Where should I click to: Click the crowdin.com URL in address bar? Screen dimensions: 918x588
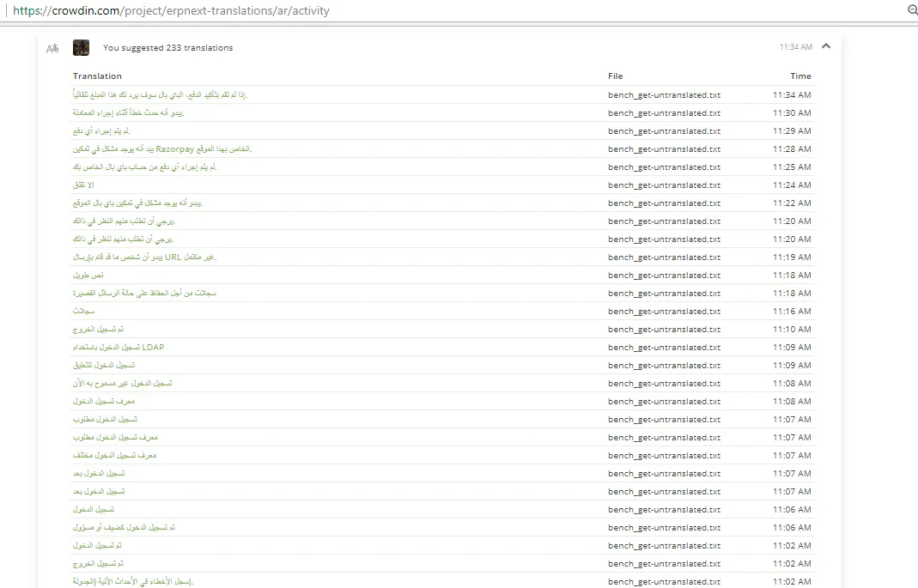pos(171,10)
